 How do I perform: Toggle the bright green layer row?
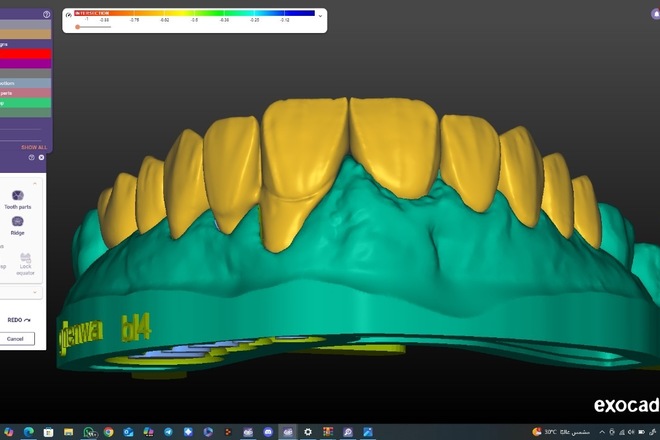point(26,103)
